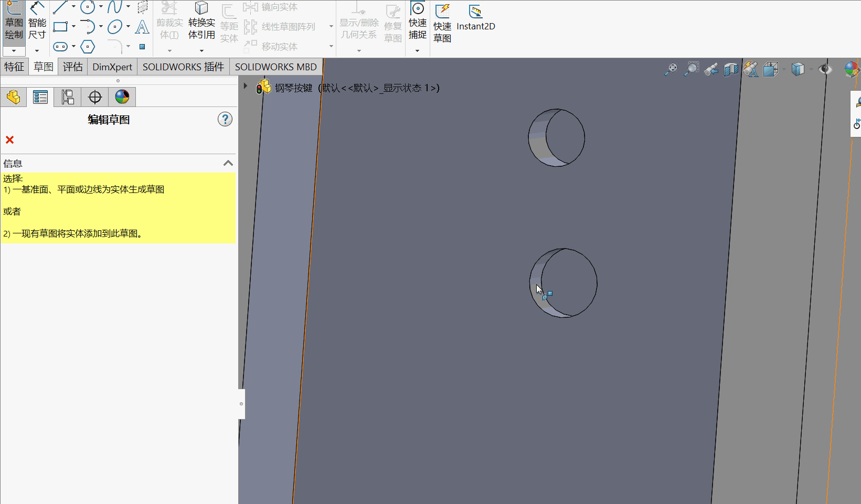Click the 钢琴按键 part name in tree
The width and height of the screenshot is (861, 504).
pos(294,88)
